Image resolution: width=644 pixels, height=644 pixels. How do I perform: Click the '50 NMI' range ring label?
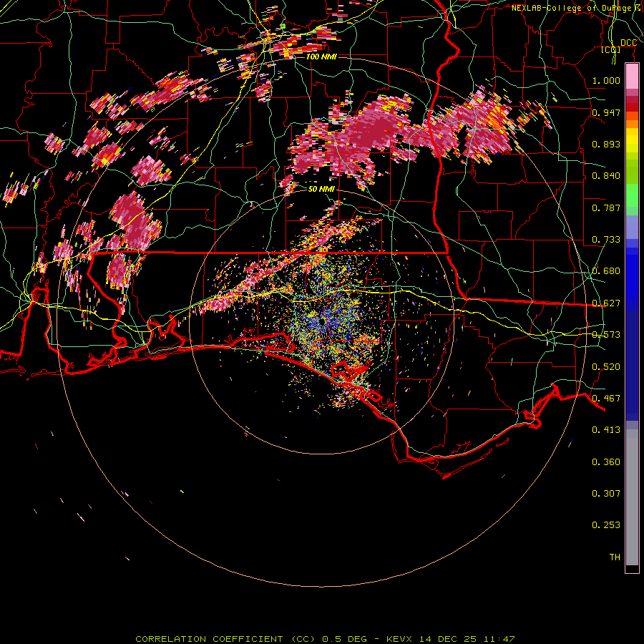321,189
